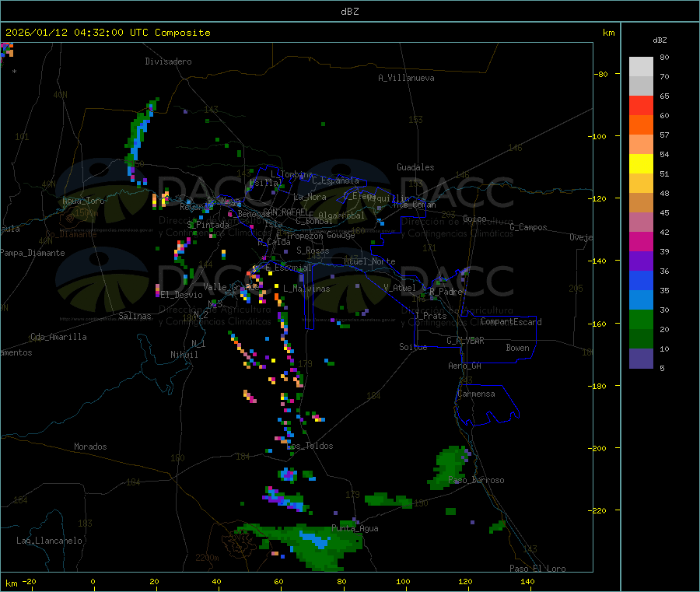Click the Lag.Llancanelo label

click(x=50, y=541)
